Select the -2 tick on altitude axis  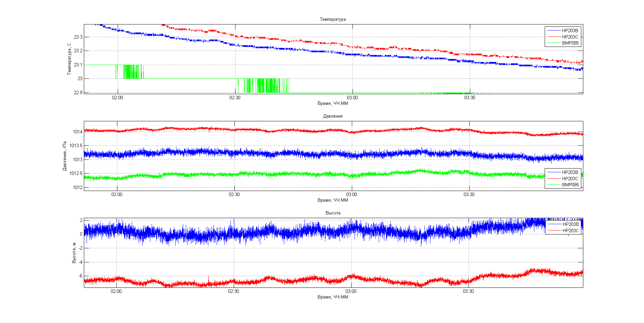click(x=80, y=248)
